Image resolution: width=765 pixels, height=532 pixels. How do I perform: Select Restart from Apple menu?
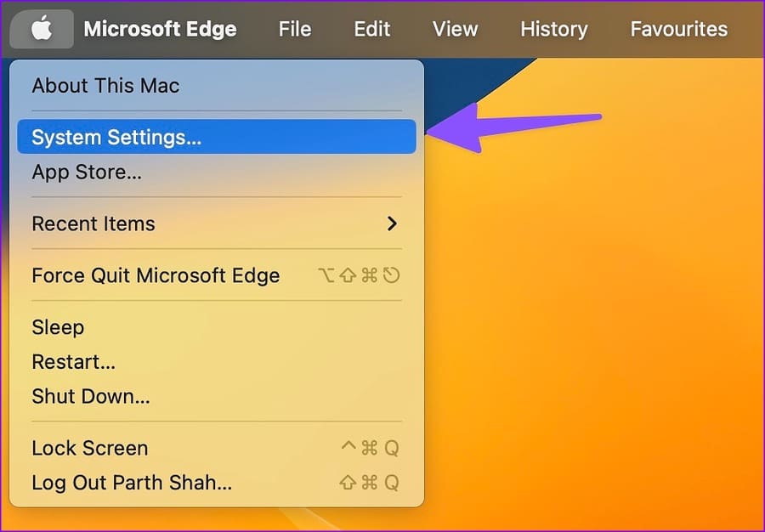pyautogui.click(x=217, y=361)
